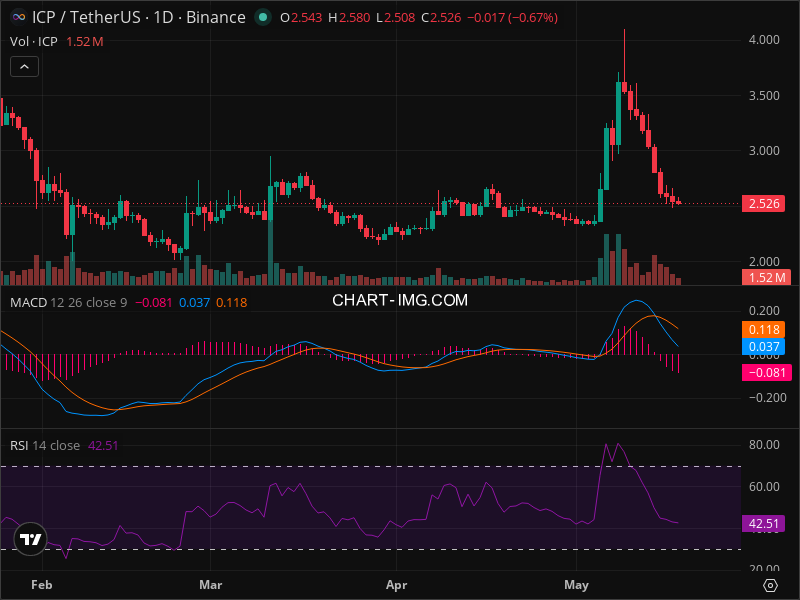Image resolution: width=800 pixels, height=600 pixels.
Task: Click the 4.000 price axis label
Action: pyautogui.click(x=764, y=40)
